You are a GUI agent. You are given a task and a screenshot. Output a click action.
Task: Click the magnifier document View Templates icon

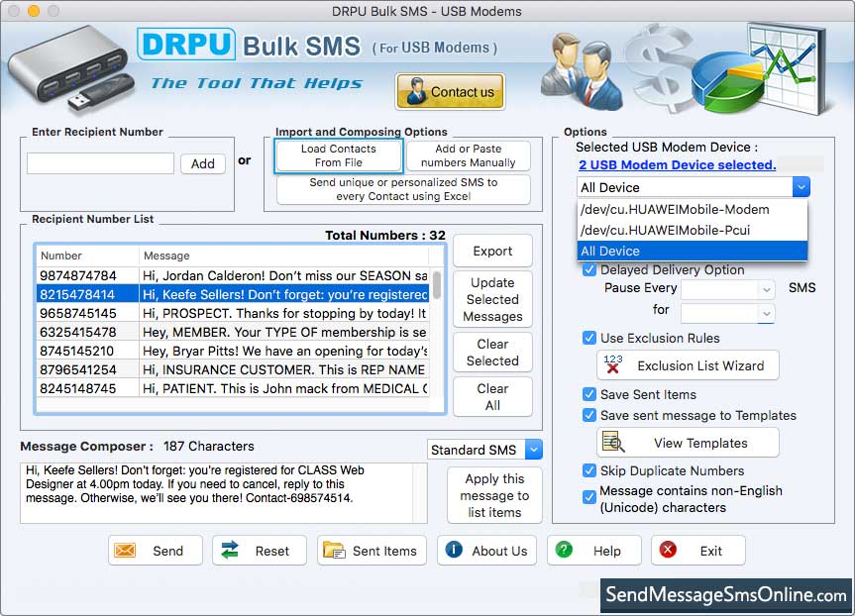click(613, 442)
